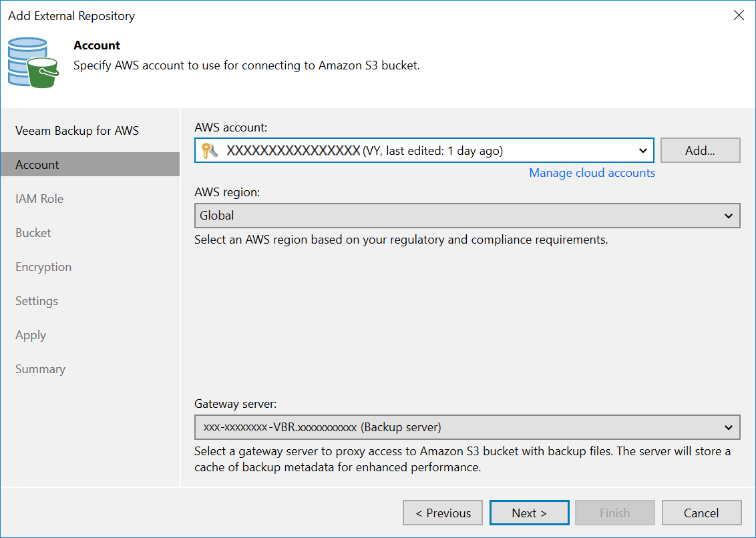Click the 'Select an AWS region' hint text
The image size is (756, 538).
click(401, 240)
